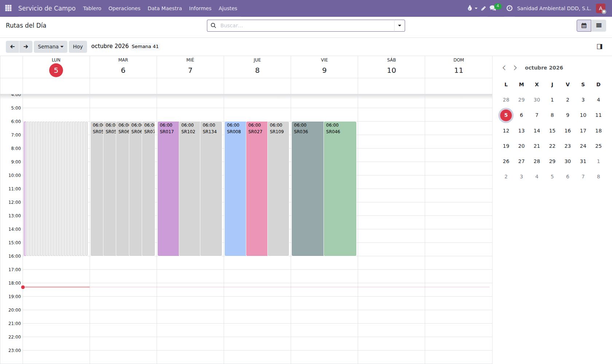Go to next week arrow

pyautogui.click(x=25, y=47)
